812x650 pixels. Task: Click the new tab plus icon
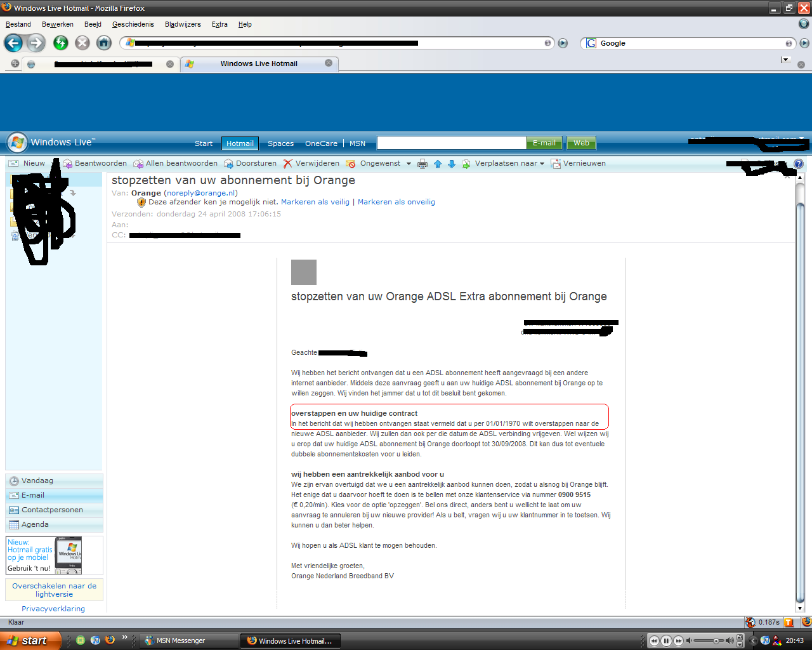point(15,63)
